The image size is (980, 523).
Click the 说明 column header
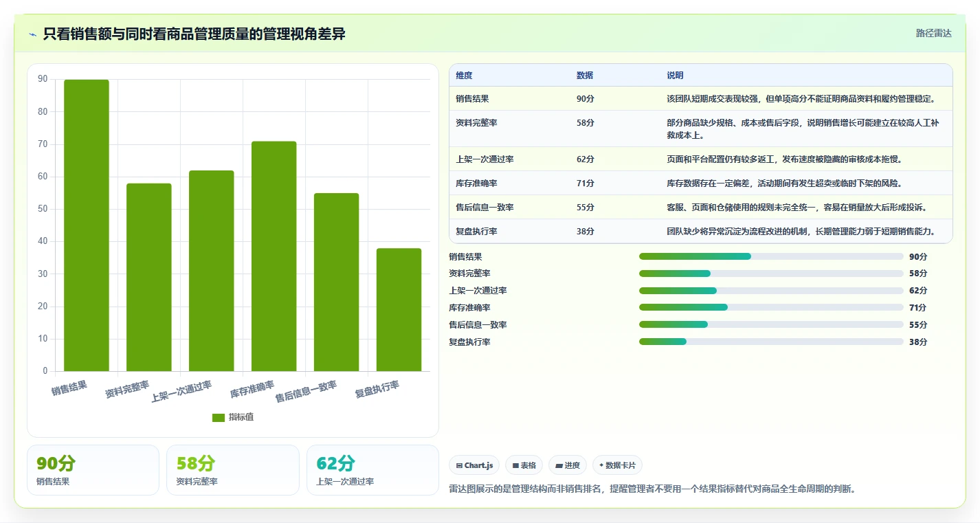coord(675,76)
